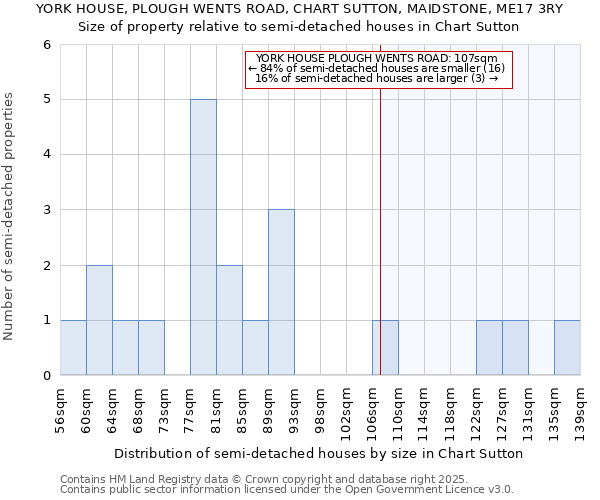600x500 pixels.
Task: Click the y-axis tick label 2
Action: 47,265
